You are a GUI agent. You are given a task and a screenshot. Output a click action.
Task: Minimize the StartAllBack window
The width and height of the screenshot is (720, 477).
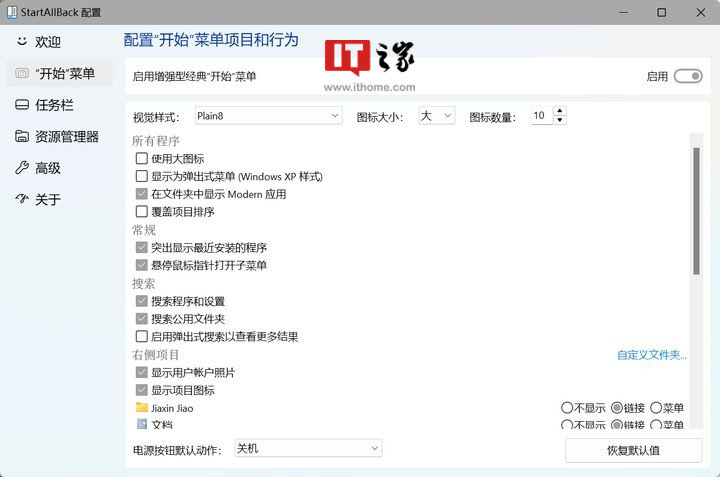click(623, 12)
